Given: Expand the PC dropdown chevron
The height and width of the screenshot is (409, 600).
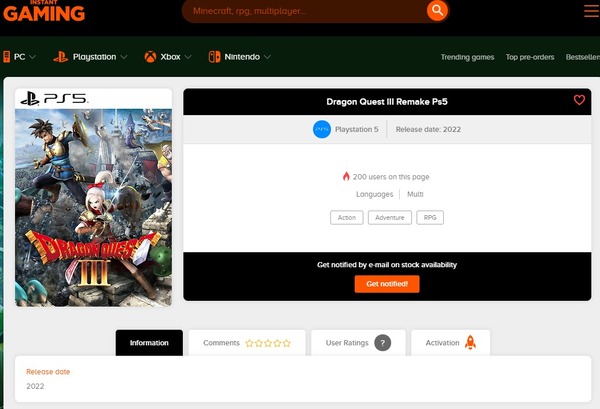Looking at the screenshot, I should (x=33, y=57).
